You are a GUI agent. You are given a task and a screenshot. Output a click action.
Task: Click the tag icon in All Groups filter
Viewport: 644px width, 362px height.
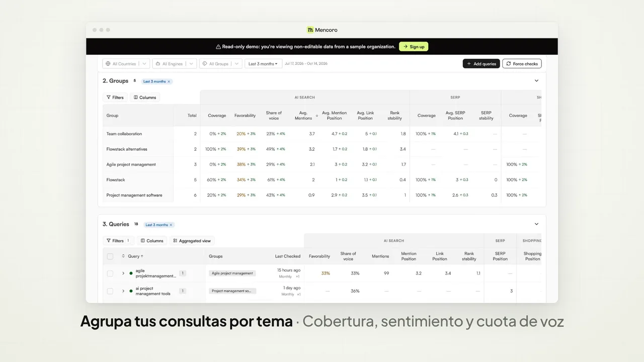tap(205, 64)
